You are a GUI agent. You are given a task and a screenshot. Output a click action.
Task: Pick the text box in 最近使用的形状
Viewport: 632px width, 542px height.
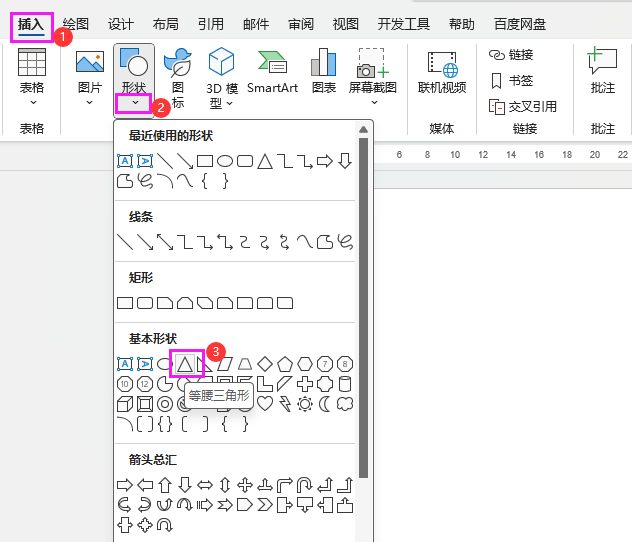click(x=125, y=161)
